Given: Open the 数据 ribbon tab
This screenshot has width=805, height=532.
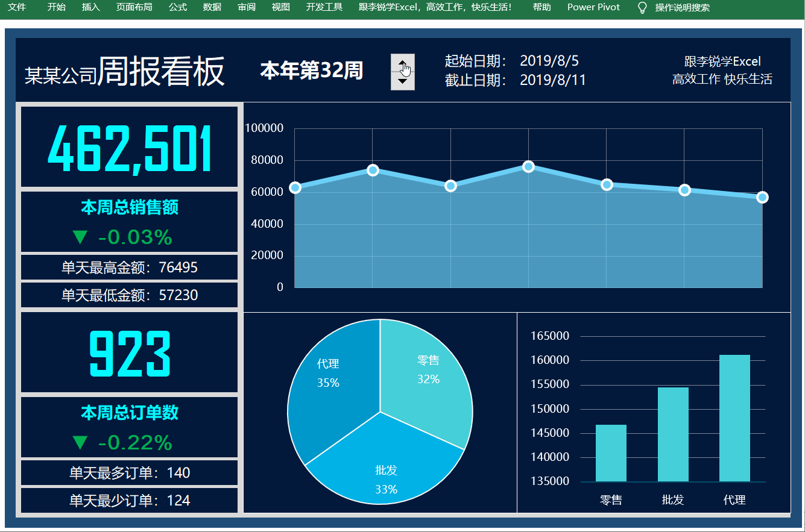Looking at the screenshot, I should tap(212, 7).
